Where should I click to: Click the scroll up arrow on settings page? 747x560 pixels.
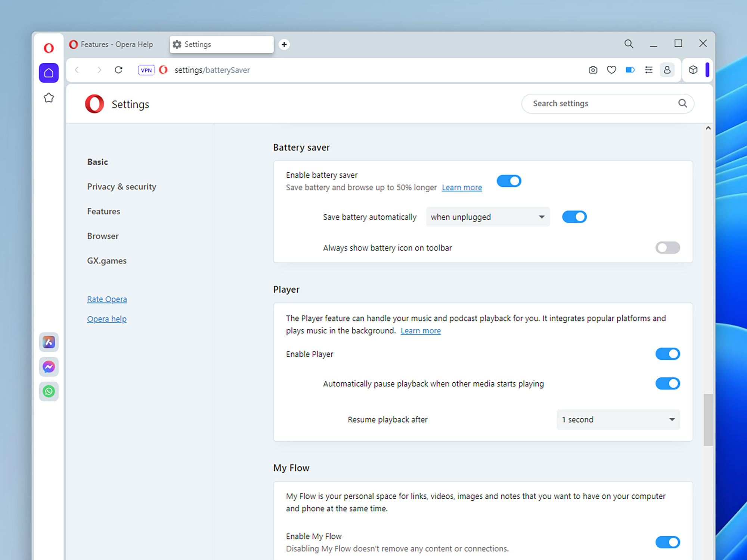(x=708, y=128)
